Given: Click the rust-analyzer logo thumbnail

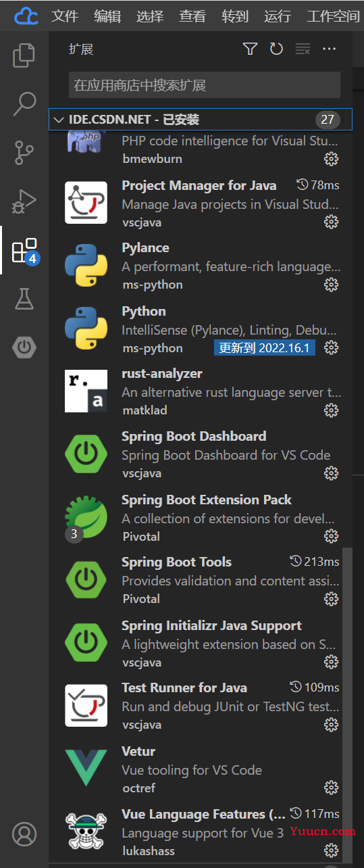Looking at the screenshot, I should pos(86,391).
